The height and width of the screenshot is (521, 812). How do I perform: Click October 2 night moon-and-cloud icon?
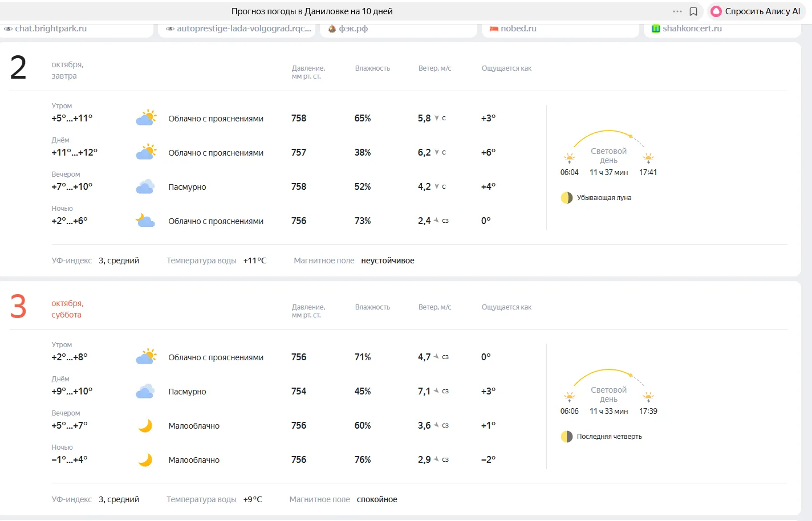click(x=145, y=221)
